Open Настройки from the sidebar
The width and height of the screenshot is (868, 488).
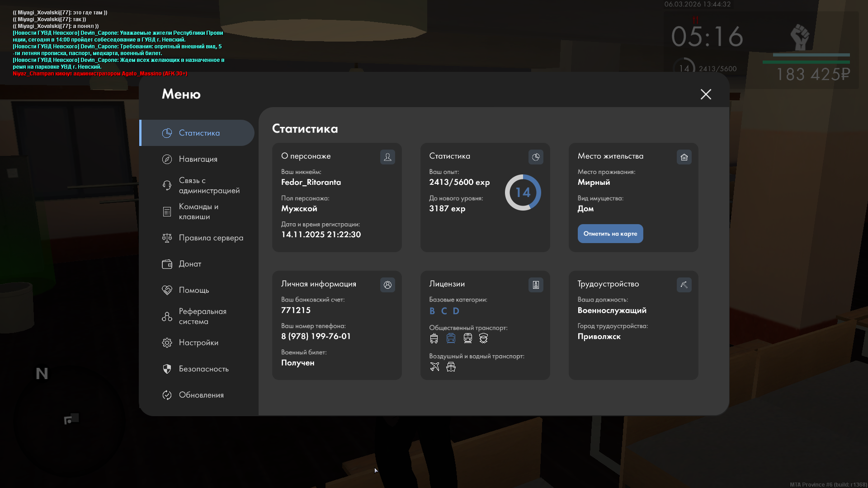(x=198, y=343)
